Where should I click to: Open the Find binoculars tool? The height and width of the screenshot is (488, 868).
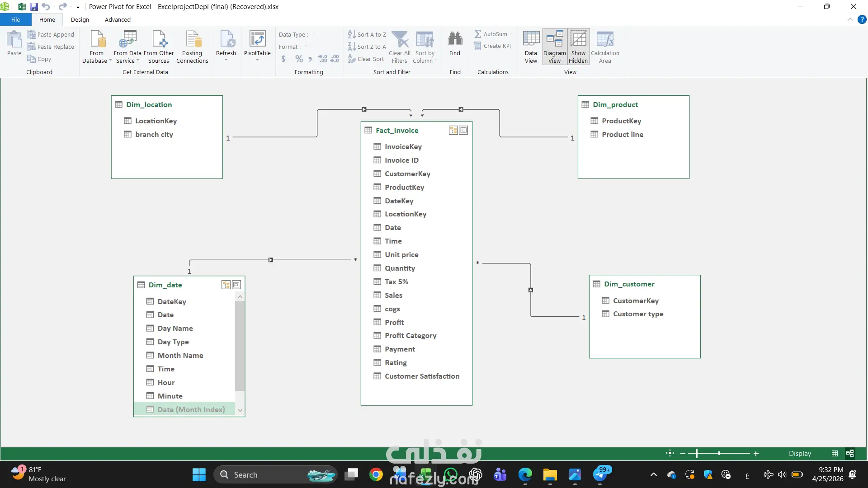(x=455, y=43)
